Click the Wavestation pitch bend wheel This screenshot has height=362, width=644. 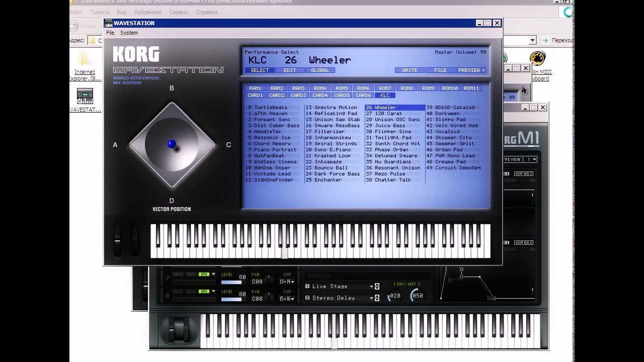pos(117,240)
